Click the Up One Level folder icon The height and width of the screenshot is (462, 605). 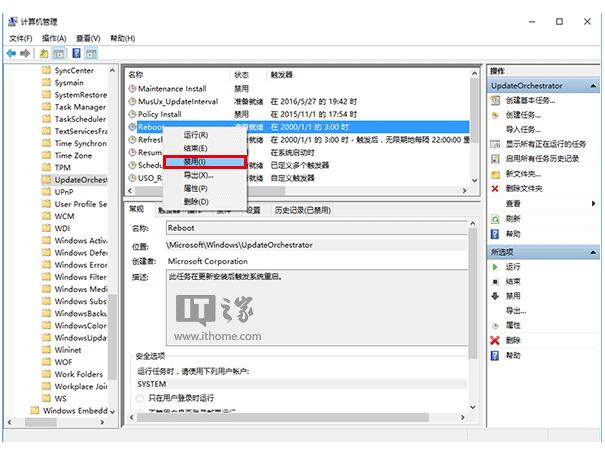44,52
